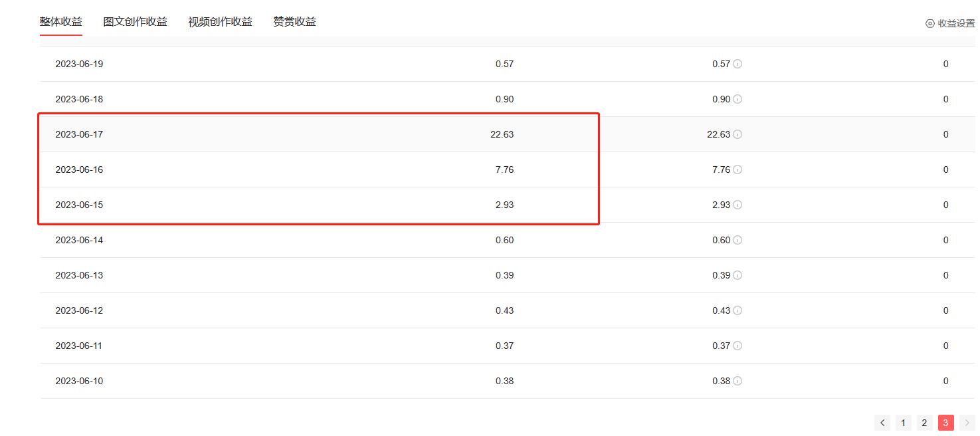This screenshot has height=436, width=980.
Task: Click info icon next to 0.43 on 2023-06-12
Action: point(737,310)
